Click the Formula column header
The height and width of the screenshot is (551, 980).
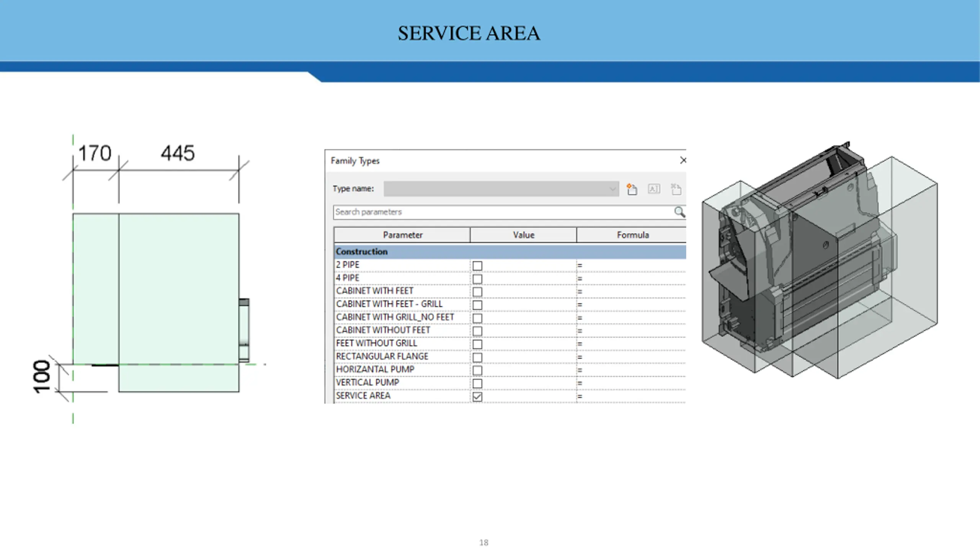click(x=632, y=235)
